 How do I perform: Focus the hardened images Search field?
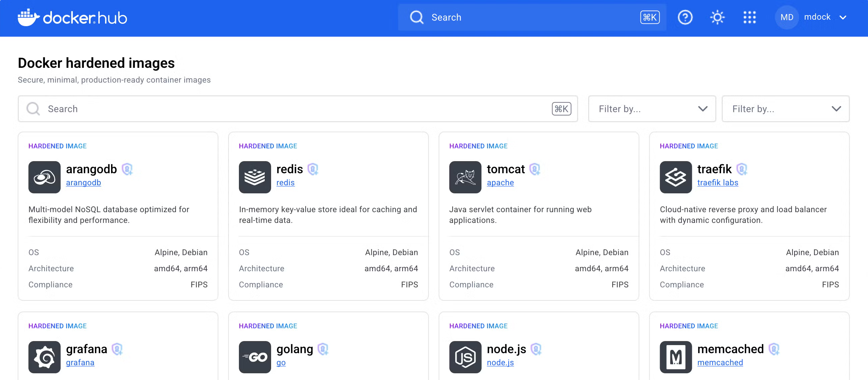click(298, 108)
